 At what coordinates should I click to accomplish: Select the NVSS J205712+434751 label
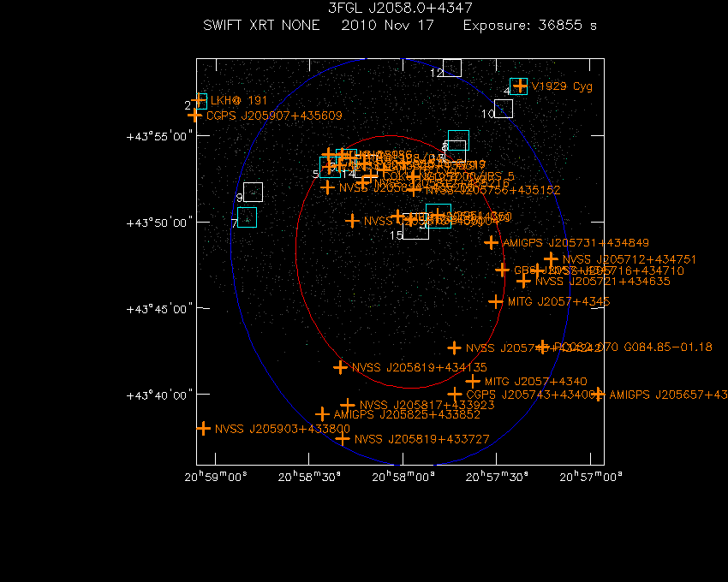click(x=630, y=259)
